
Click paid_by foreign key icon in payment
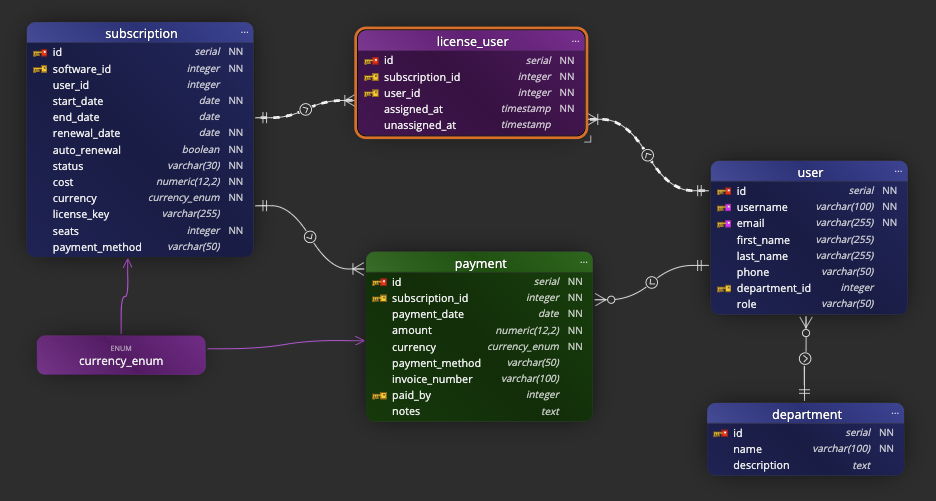(379, 396)
